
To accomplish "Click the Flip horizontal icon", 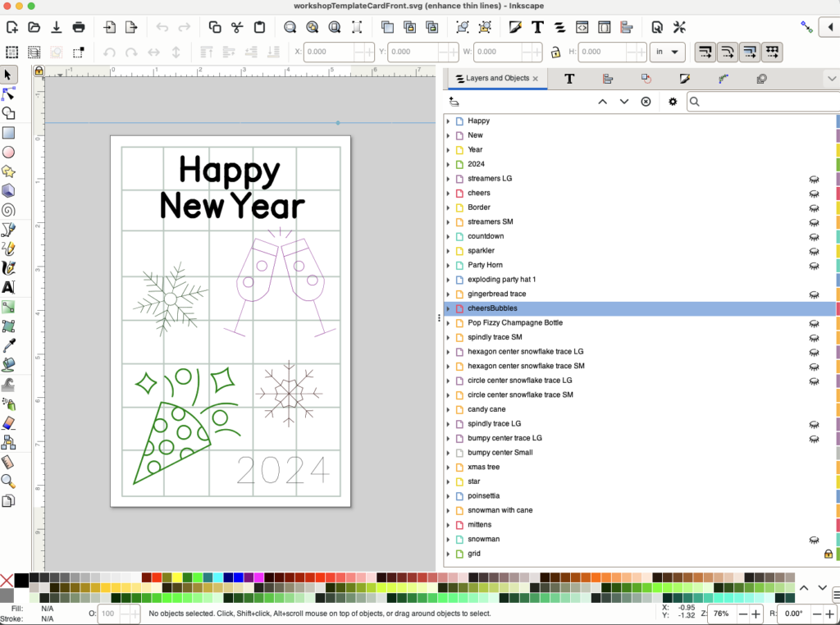I will (x=153, y=52).
